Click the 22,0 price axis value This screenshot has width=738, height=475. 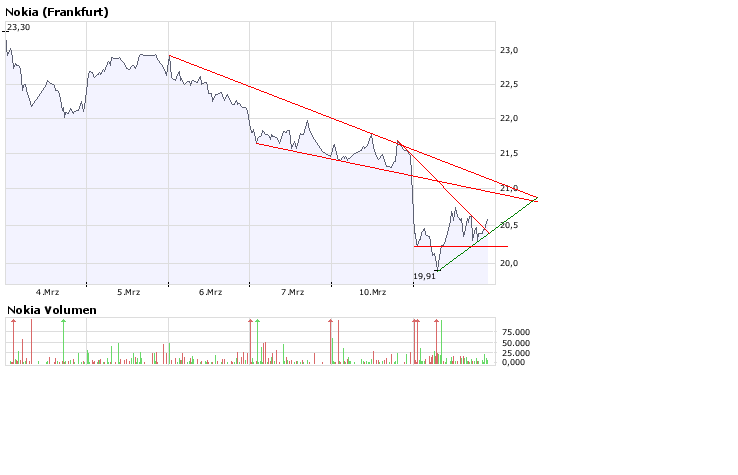509,119
